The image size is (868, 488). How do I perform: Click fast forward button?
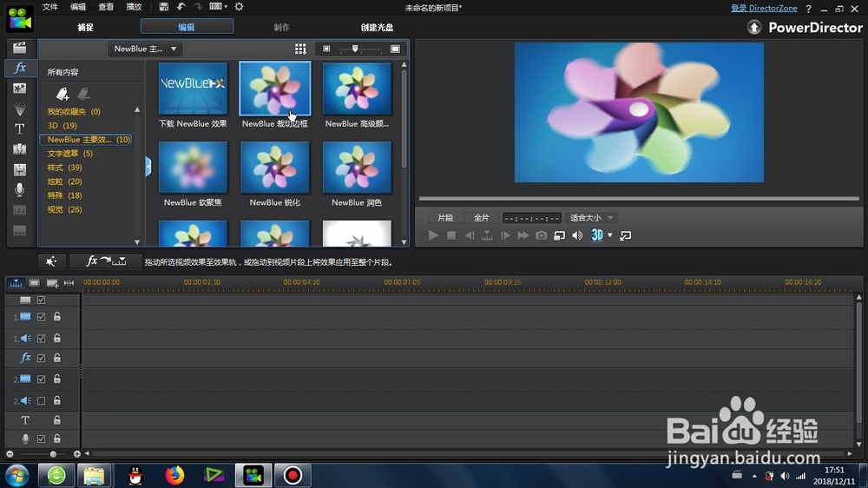[x=523, y=235]
